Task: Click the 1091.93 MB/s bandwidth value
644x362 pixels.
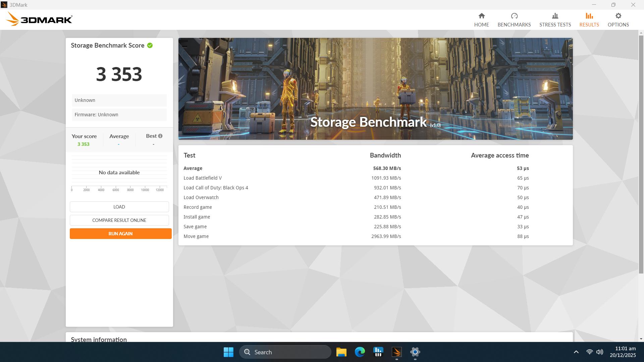Action: tap(386, 178)
